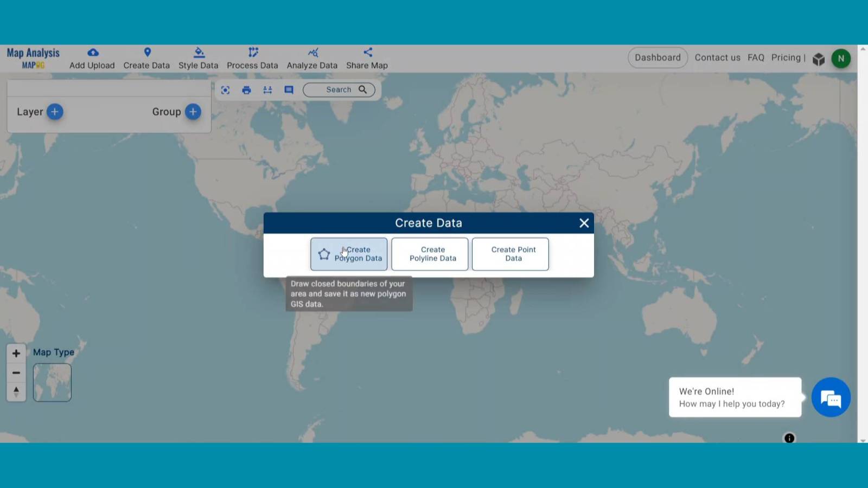This screenshot has height=488, width=868.
Task: Open the Style Data menu
Action: click(198, 59)
